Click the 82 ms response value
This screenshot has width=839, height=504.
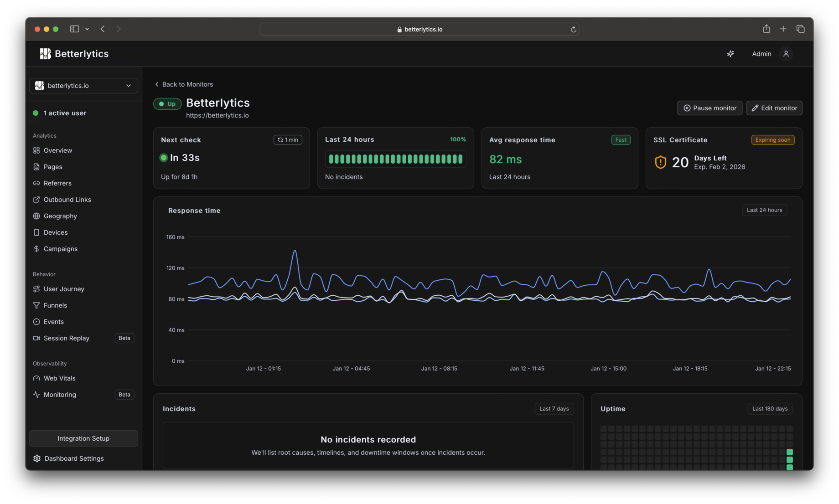click(505, 159)
